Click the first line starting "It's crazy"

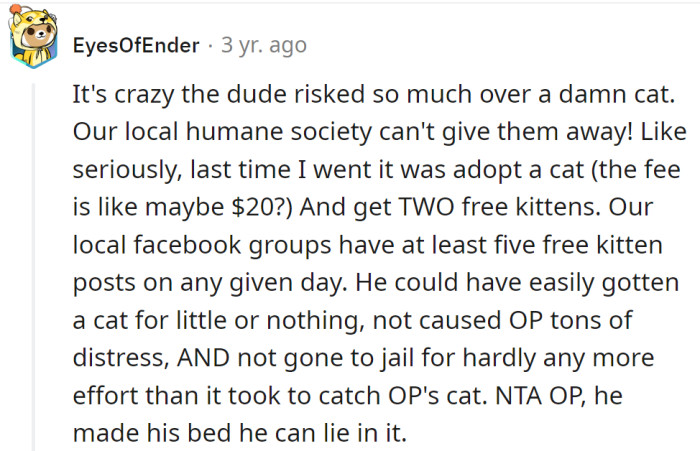point(374,95)
